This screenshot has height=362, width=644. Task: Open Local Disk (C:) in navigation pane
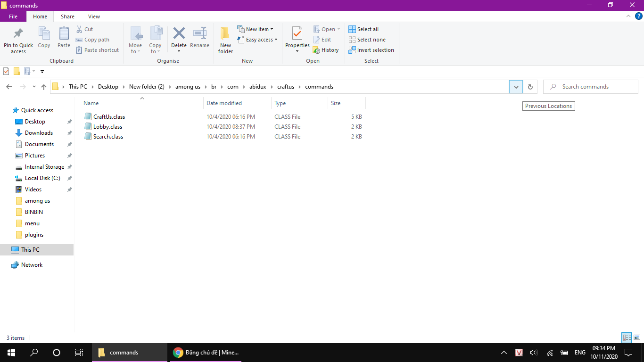pyautogui.click(x=42, y=178)
